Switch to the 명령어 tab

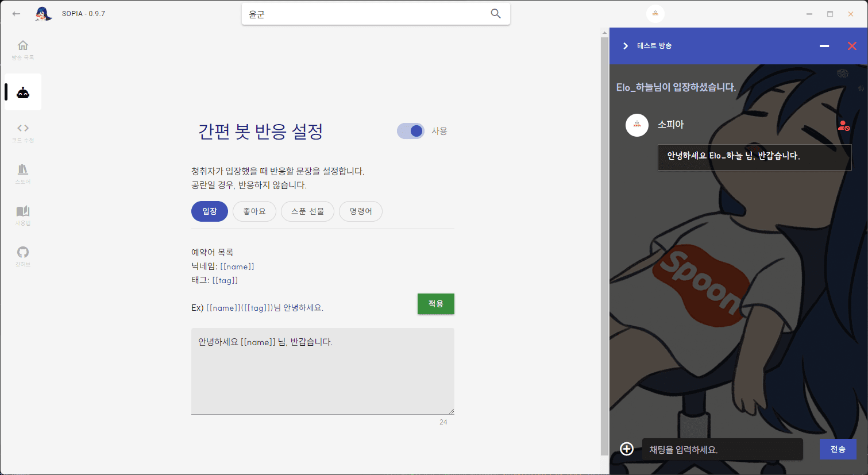(x=361, y=211)
